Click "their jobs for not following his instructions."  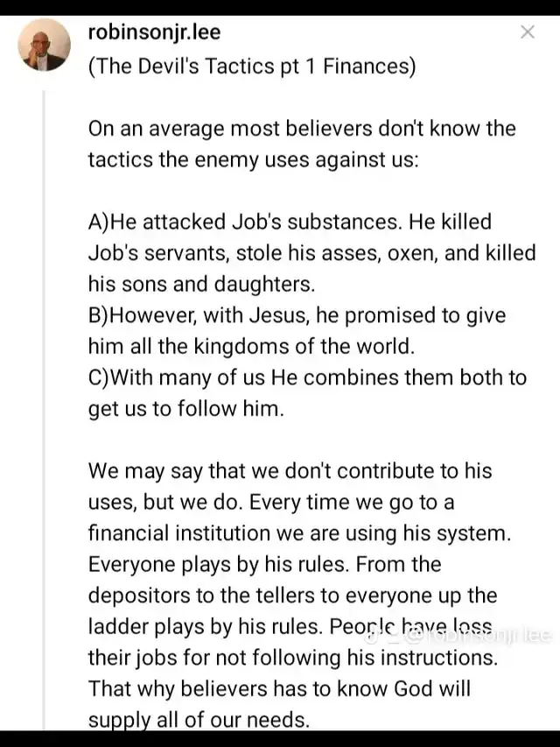pyautogui.click(x=293, y=658)
